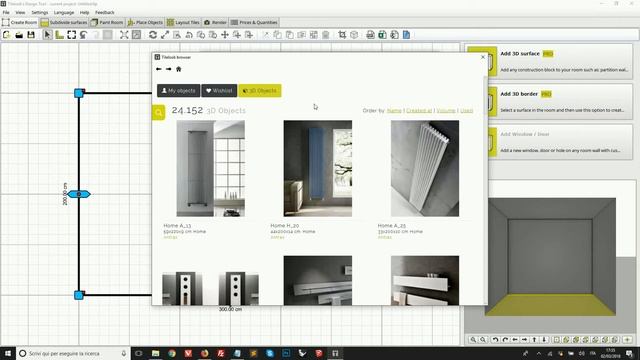
Task: Click Add 3D surface panel button
Action: pos(549,62)
